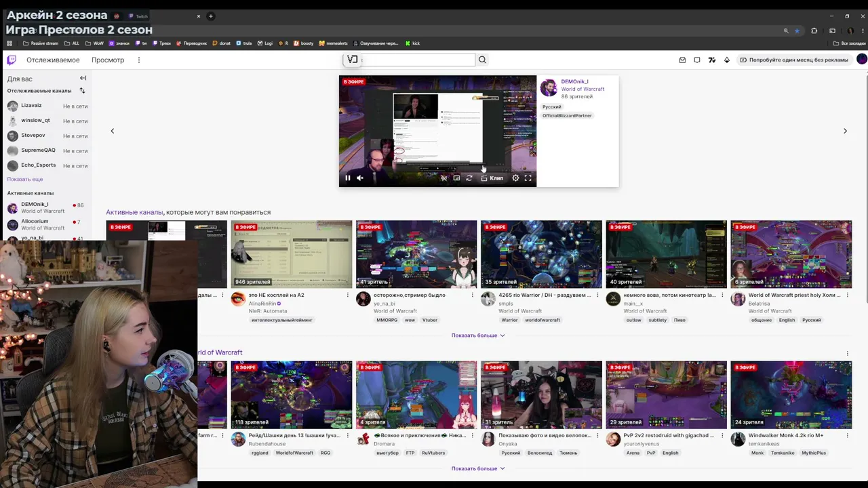
Task: Open SupremeQAQ channel in sidebar
Action: pyautogui.click(x=47, y=150)
